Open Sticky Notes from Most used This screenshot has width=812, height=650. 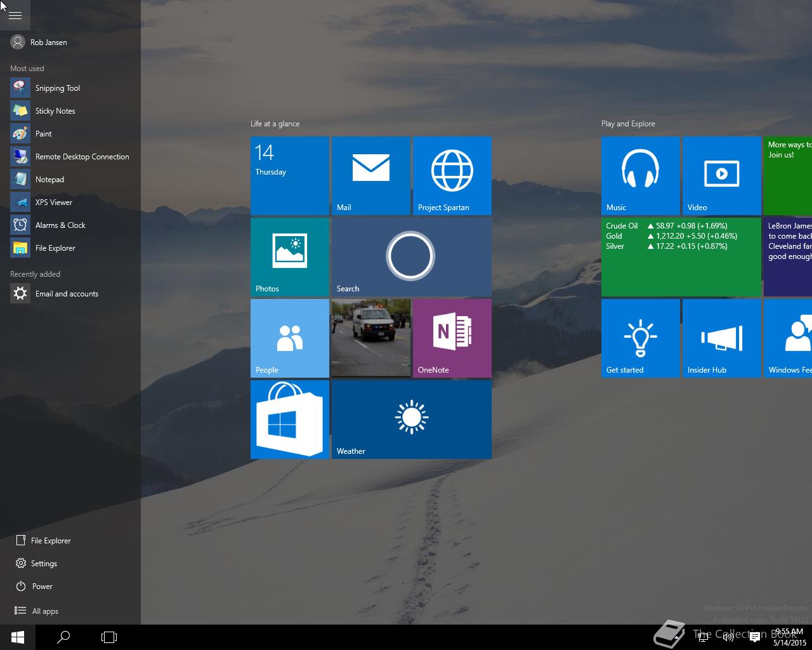(x=70, y=111)
